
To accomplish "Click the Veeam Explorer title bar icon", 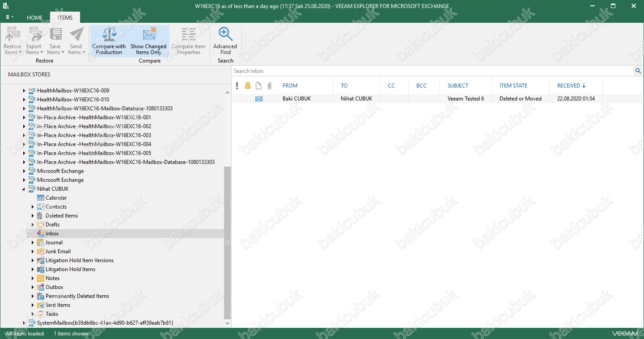I will [6, 6].
